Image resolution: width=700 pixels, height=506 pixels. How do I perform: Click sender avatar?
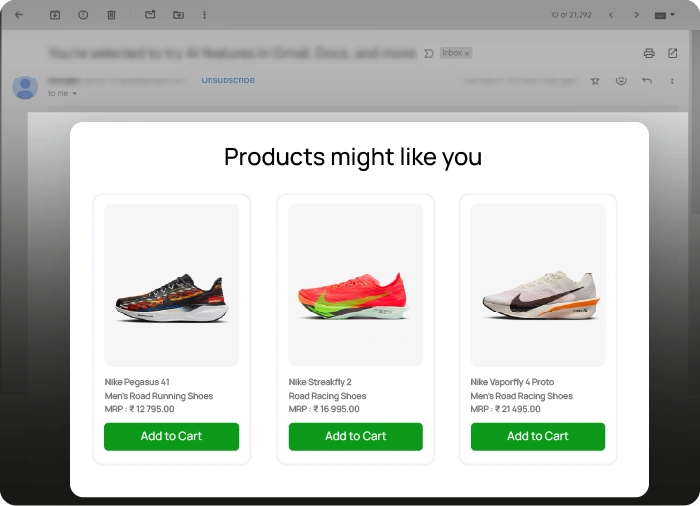pos(25,87)
